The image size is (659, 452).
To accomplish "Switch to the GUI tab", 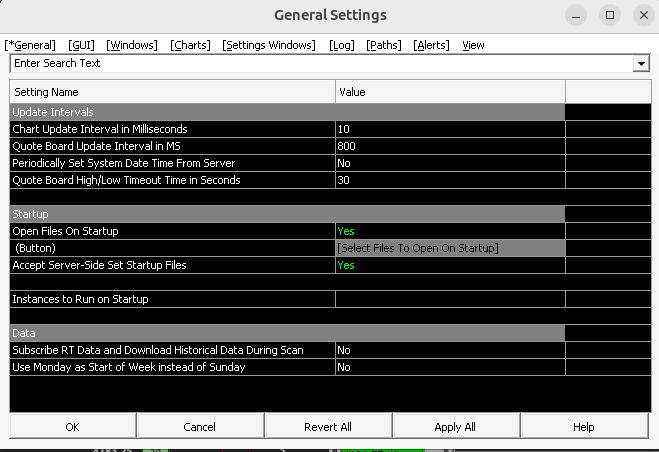I will pyautogui.click(x=81, y=45).
